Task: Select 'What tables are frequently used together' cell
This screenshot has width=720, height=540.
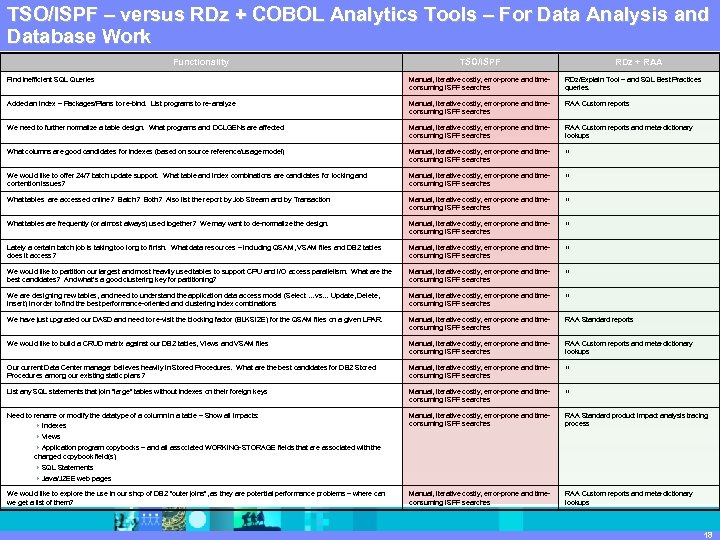Action: (x=201, y=227)
